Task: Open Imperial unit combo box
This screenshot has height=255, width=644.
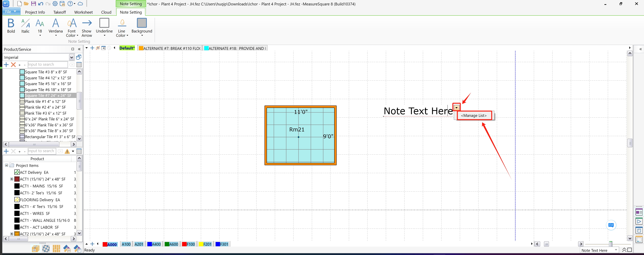Action: point(71,57)
